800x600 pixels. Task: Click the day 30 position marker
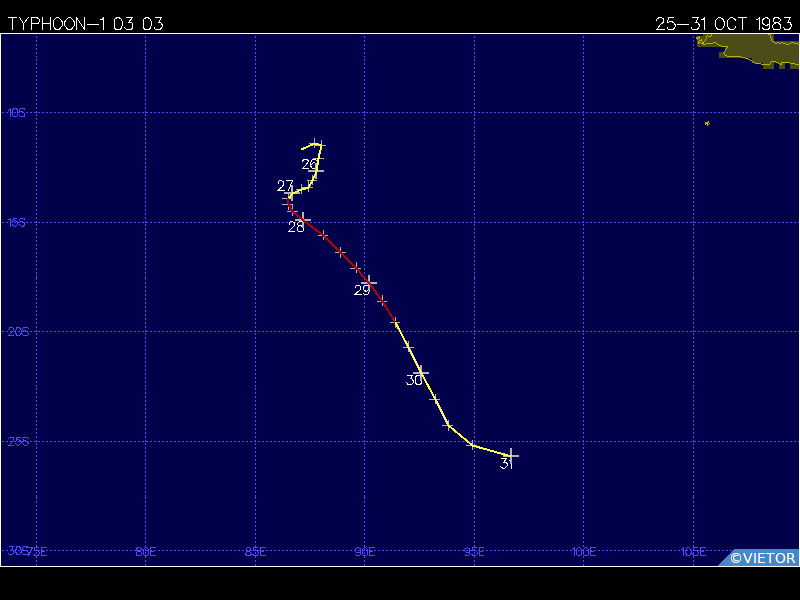[421, 372]
